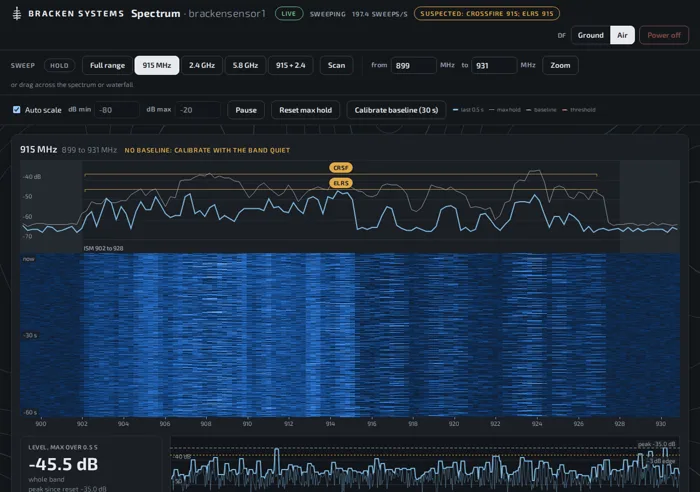Select the 5.8 GHz sweep preset
Image resolution: width=700 pixels, height=492 pixels.
click(x=245, y=65)
